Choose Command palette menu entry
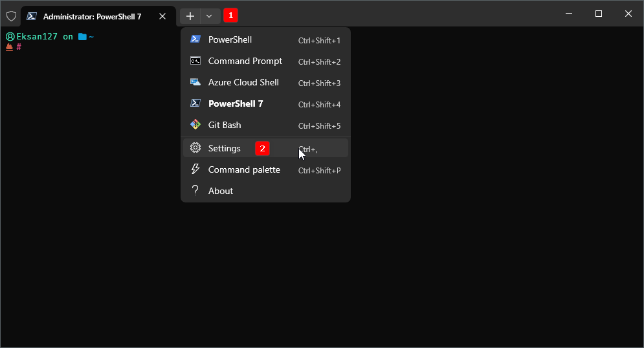 click(244, 169)
